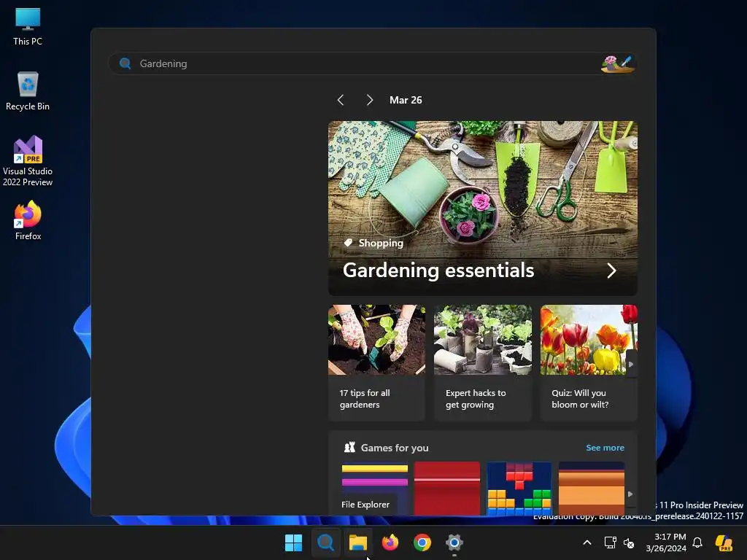Show more article cards with small arrow
Image resolution: width=747 pixels, height=560 pixels.
(x=631, y=365)
